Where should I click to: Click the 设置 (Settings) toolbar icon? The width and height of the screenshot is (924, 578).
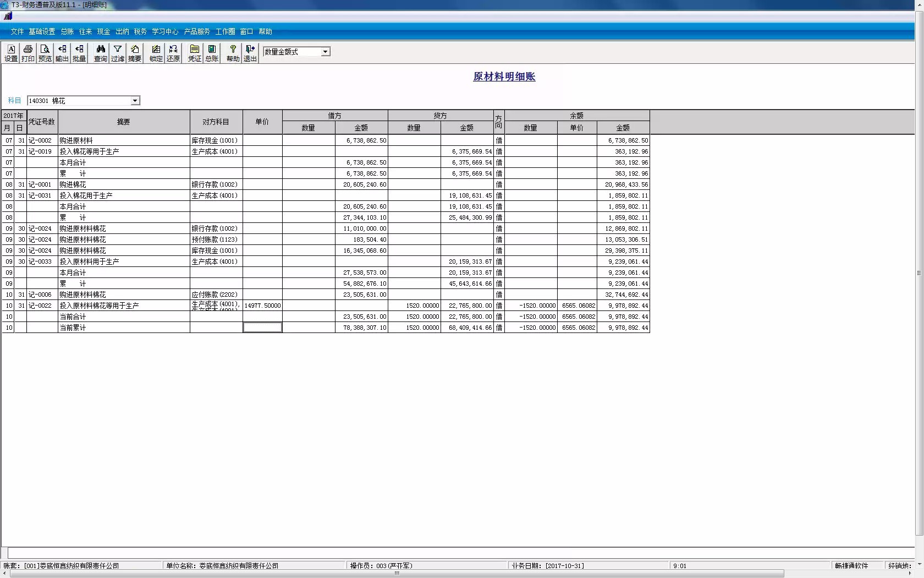tap(11, 53)
